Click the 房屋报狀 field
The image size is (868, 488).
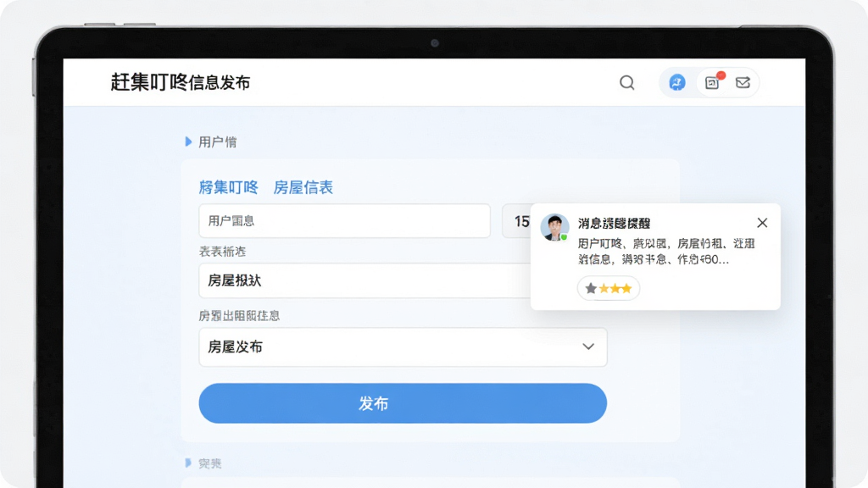pyautogui.click(x=364, y=280)
